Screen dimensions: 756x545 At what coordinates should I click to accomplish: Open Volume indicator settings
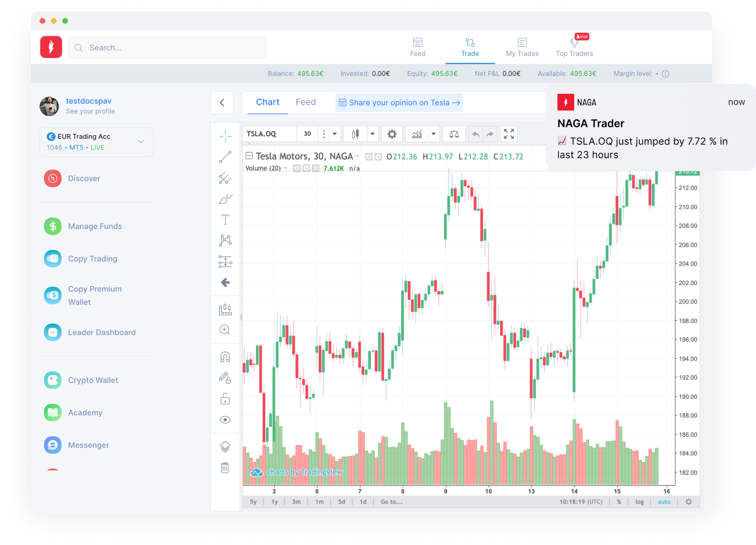(306, 168)
